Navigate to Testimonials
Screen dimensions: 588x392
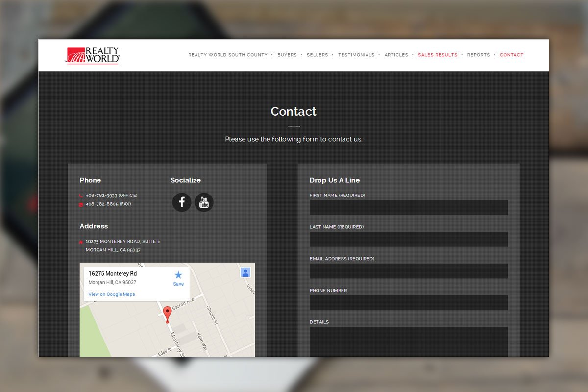(356, 55)
